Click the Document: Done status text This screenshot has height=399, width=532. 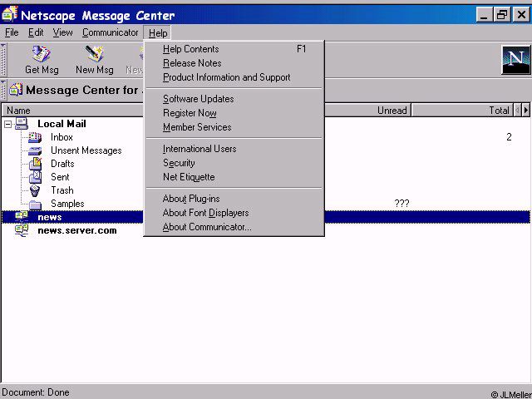(x=36, y=392)
